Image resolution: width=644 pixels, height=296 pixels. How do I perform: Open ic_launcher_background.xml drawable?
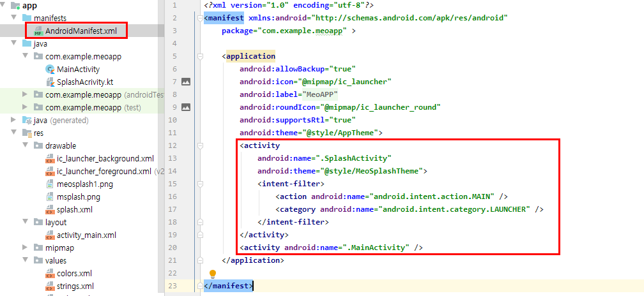tap(105, 159)
